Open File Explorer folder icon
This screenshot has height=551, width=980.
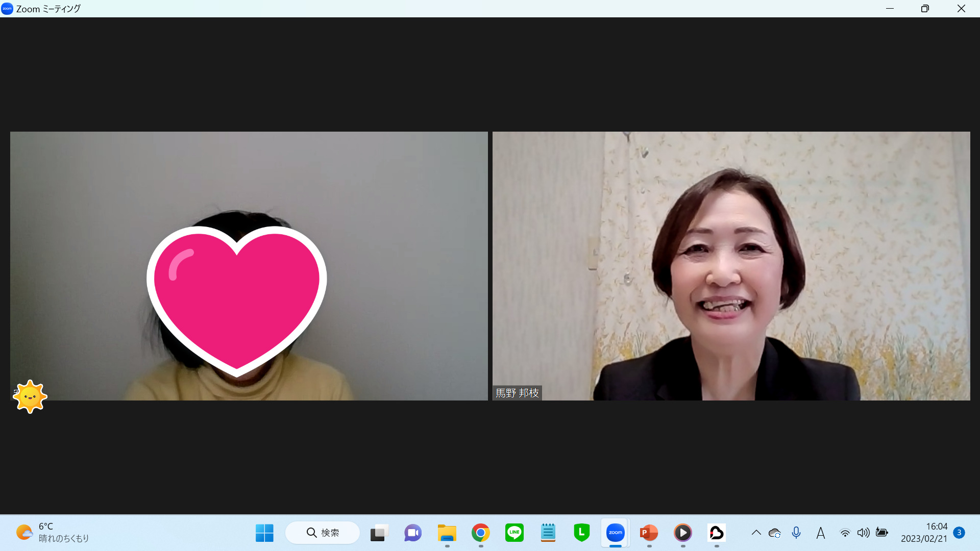pyautogui.click(x=447, y=533)
